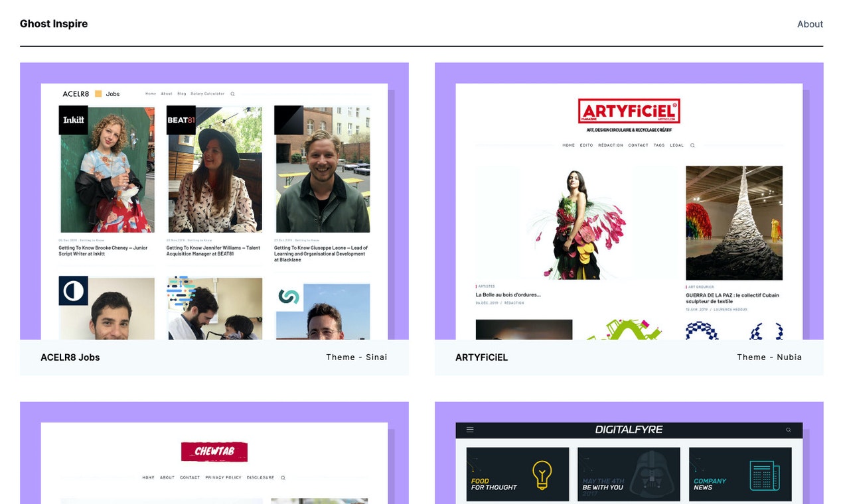Click search icon in ARTYFiCiEL preview

coord(692,145)
